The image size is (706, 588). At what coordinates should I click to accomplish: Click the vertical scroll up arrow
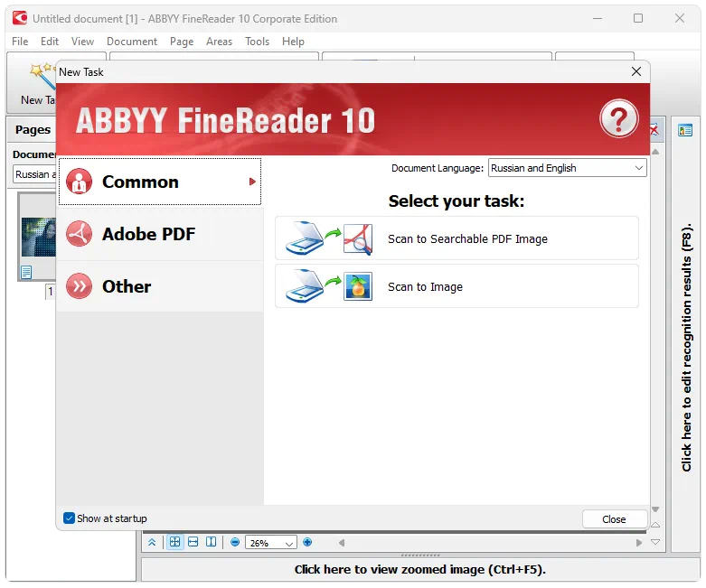coord(655,152)
